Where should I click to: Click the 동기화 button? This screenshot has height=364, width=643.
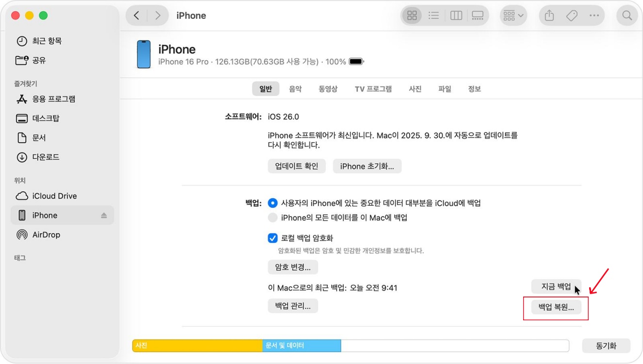pyautogui.click(x=606, y=346)
